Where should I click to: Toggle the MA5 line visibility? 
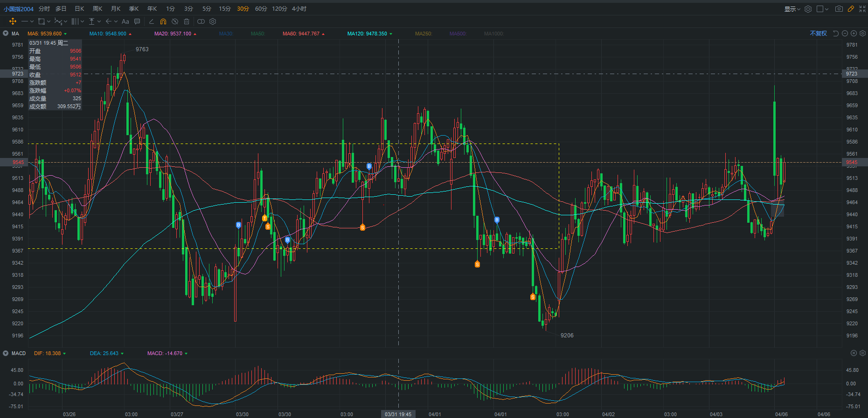(x=47, y=34)
